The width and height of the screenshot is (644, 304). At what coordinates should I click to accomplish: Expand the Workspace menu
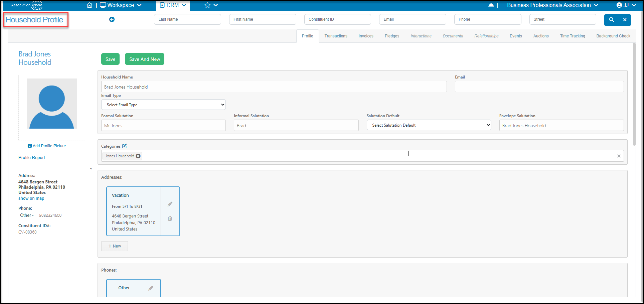tap(121, 5)
